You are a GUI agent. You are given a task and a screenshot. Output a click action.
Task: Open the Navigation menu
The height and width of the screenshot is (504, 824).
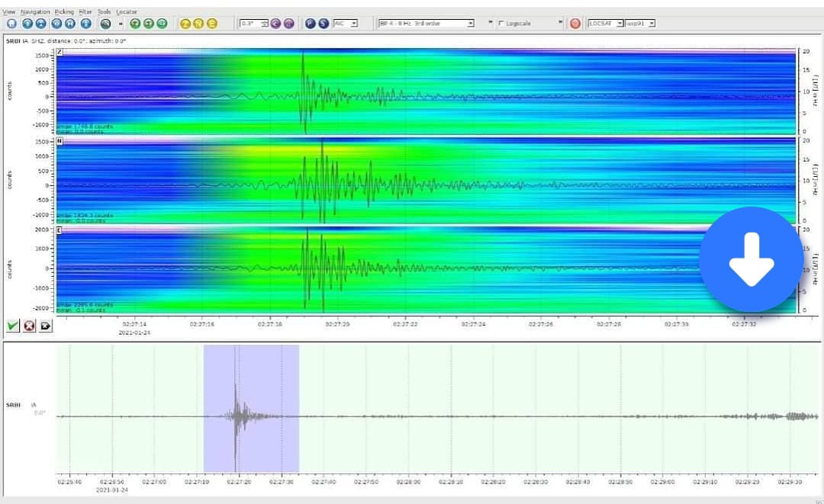[35, 12]
